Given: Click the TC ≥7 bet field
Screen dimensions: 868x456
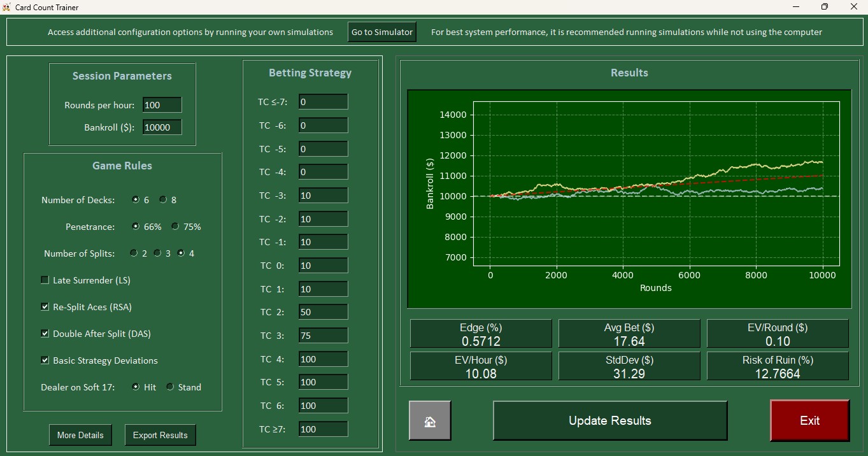Looking at the screenshot, I should click(323, 429).
